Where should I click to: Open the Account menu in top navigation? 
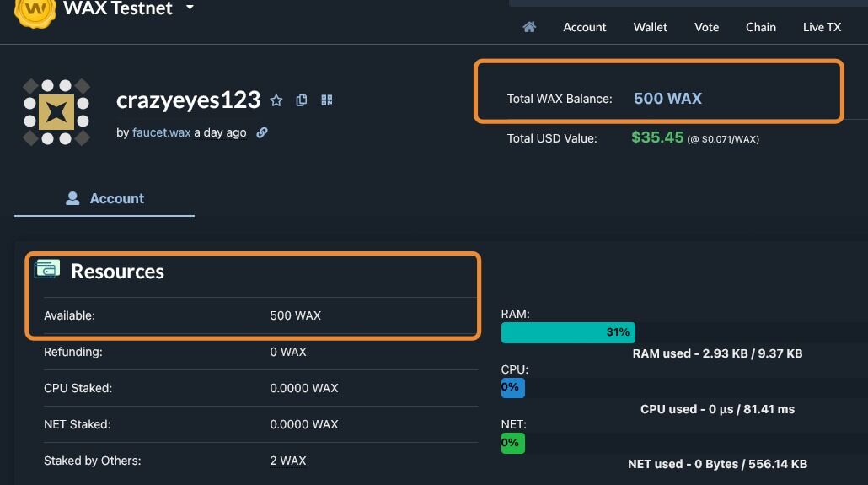click(585, 27)
